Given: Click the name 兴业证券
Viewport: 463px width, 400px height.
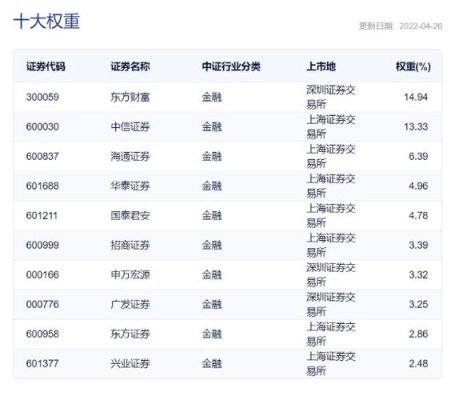Looking at the screenshot, I should [130, 364].
